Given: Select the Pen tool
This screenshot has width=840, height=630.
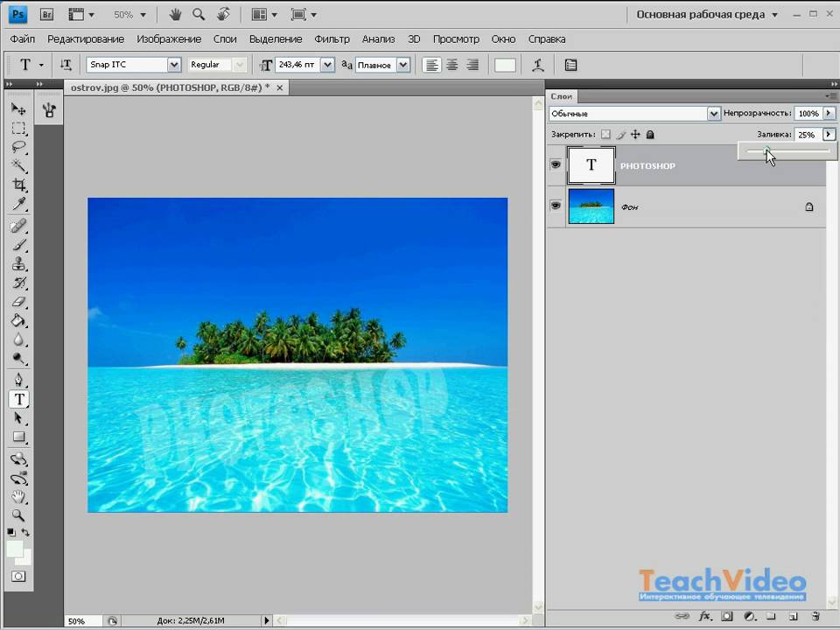Looking at the screenshot, I should pyautogui.click(x=18, y=380).
